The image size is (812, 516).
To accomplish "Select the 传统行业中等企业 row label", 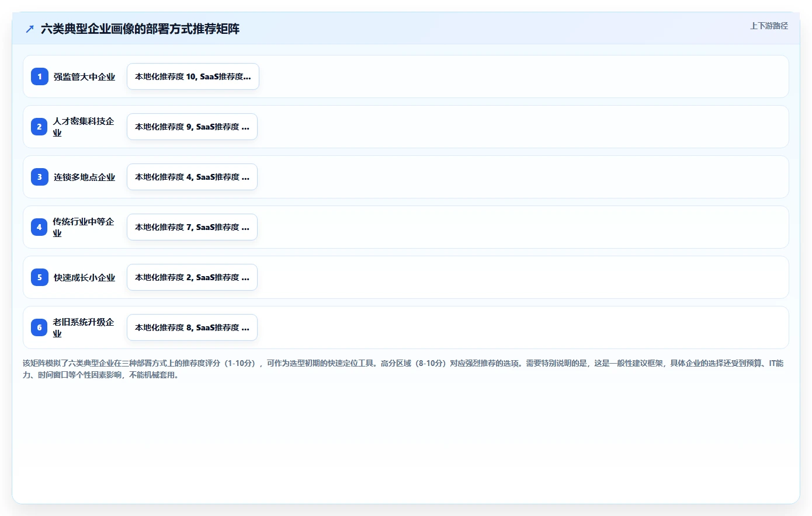I will click(84, 227).
